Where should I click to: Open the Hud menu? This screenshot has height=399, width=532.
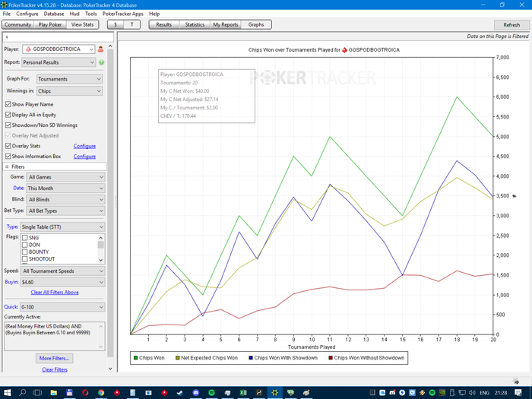(74, 14)
